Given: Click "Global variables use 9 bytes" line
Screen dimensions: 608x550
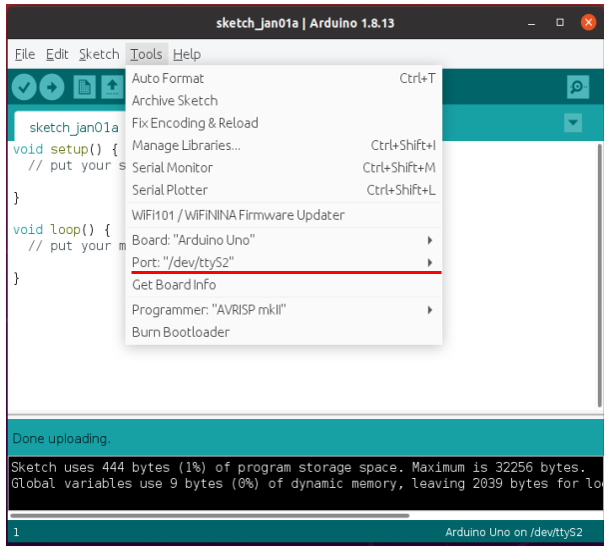Looking at the screenshot, I should 307,484.
